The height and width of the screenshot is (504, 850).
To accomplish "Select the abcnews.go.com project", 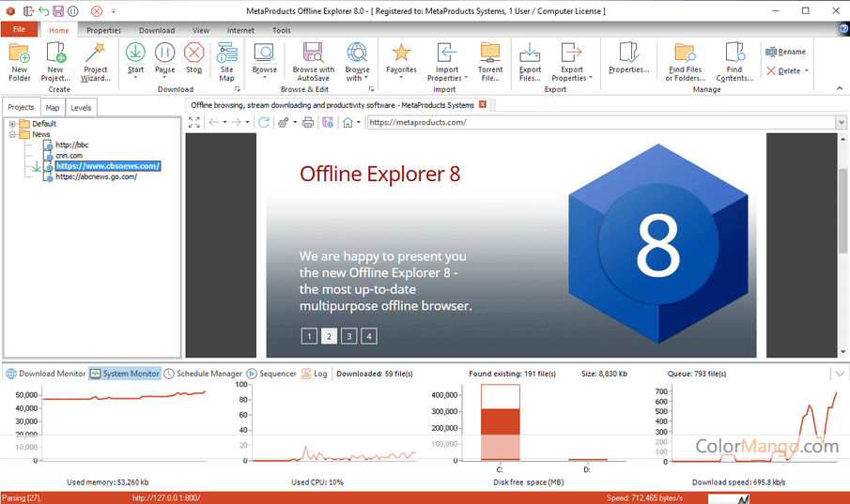I will tap(96, 176).
